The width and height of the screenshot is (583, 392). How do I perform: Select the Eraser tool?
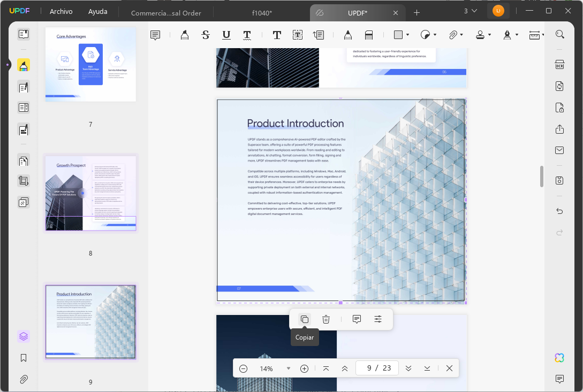point(369,35)
